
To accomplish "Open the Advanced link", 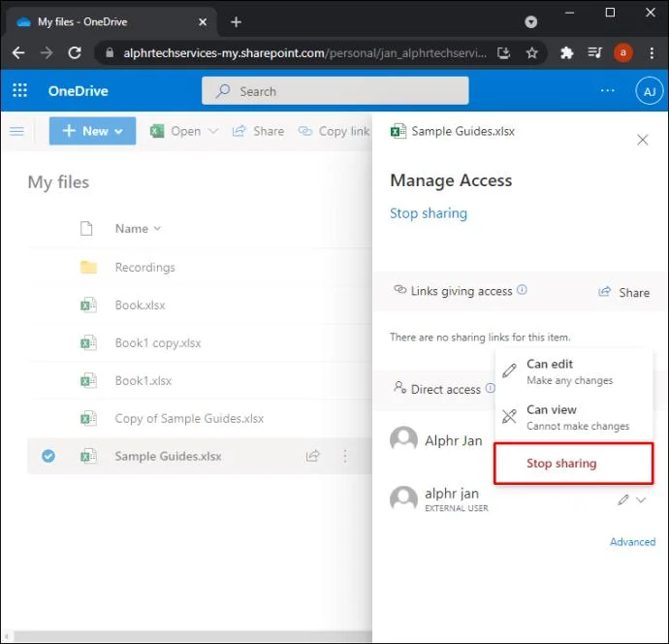I will [x=632, y=541].
